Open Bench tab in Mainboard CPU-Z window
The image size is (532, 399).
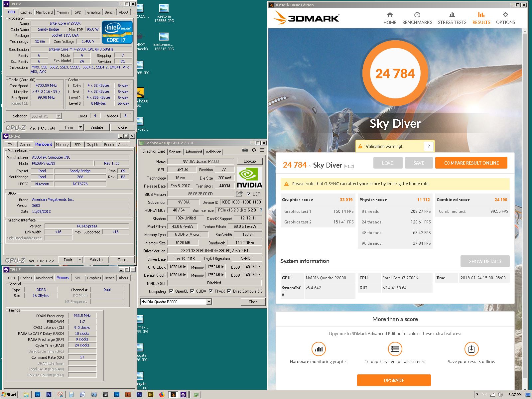tap(109, 145)
